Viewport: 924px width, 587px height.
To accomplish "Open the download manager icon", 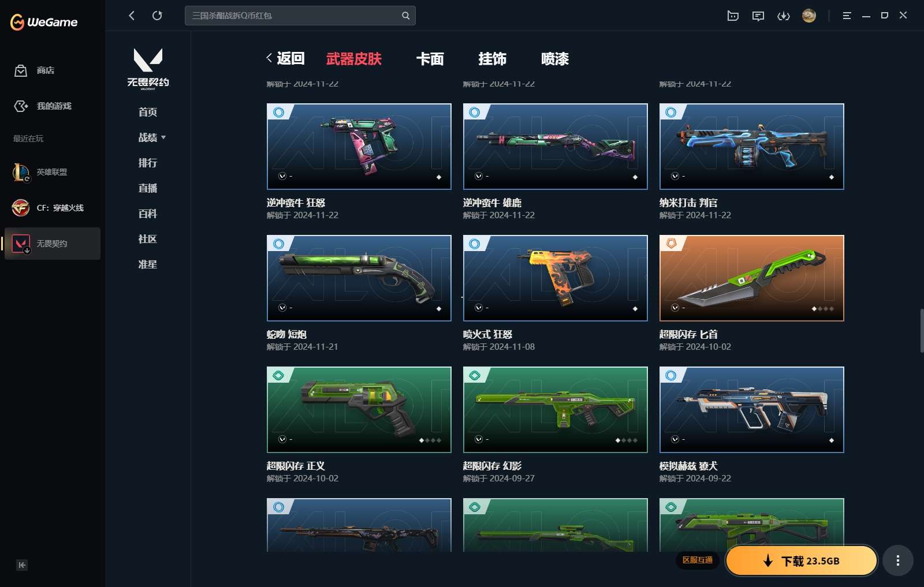I will 783,16.
